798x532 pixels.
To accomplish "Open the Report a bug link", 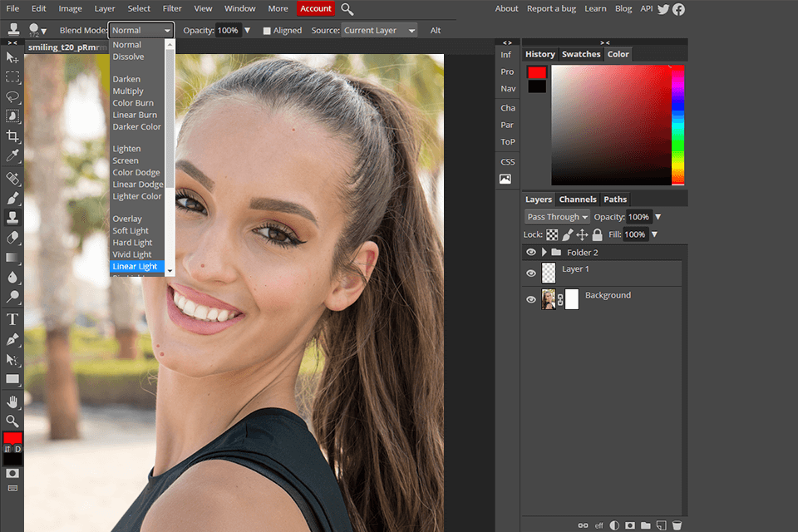I will tap(551, 9).
